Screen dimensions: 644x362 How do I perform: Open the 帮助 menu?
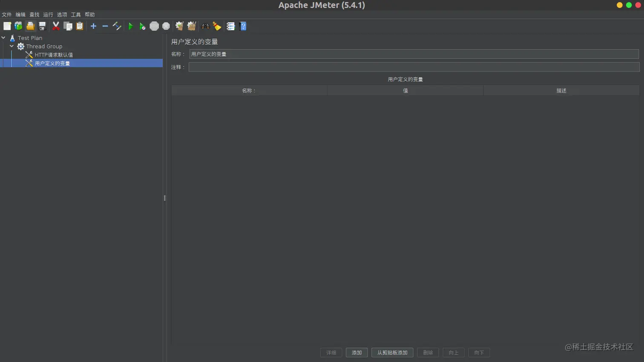click(90, 14)
